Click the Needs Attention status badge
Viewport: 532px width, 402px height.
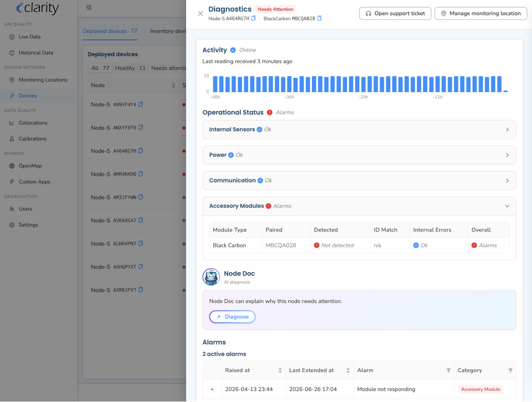tap(275, 9)
